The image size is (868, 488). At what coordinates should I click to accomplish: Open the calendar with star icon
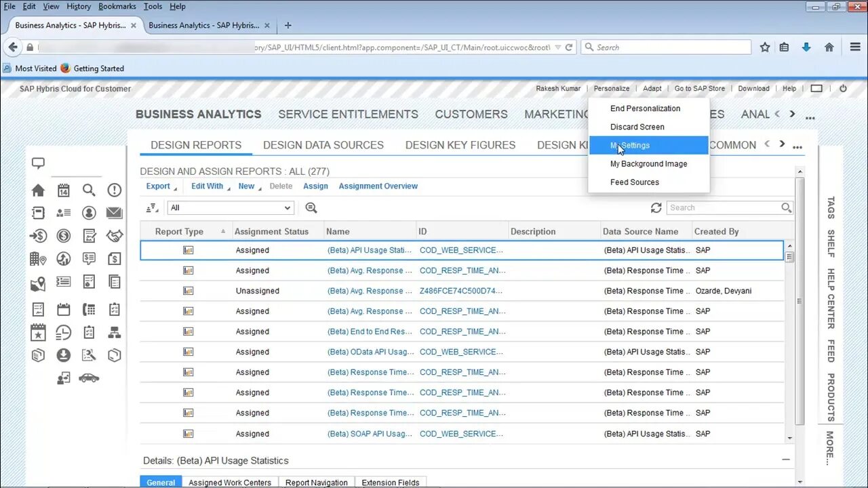point(38,332)
